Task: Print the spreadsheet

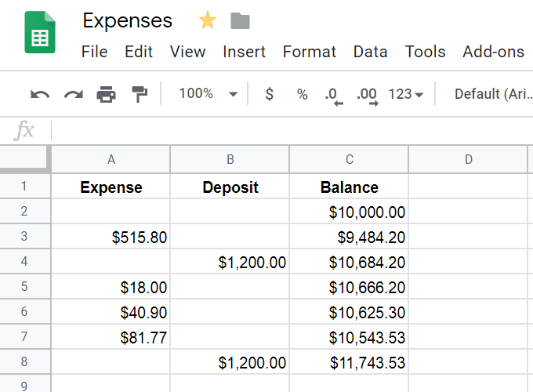Action: click(x=106, y=95)
